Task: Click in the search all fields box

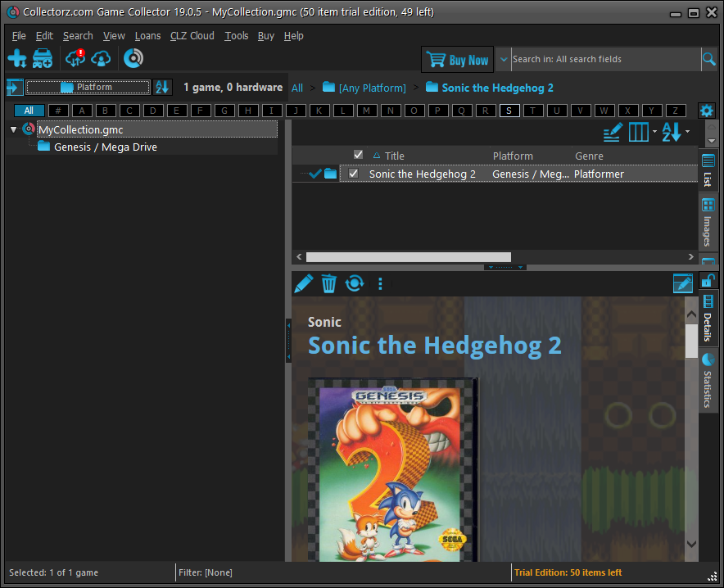Action: (606, 59)
